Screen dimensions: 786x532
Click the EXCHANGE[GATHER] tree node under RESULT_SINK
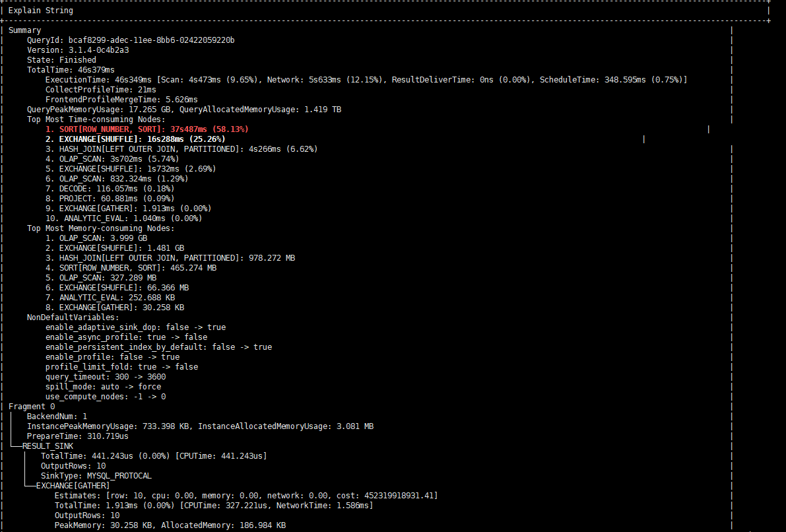coord(73,486)
